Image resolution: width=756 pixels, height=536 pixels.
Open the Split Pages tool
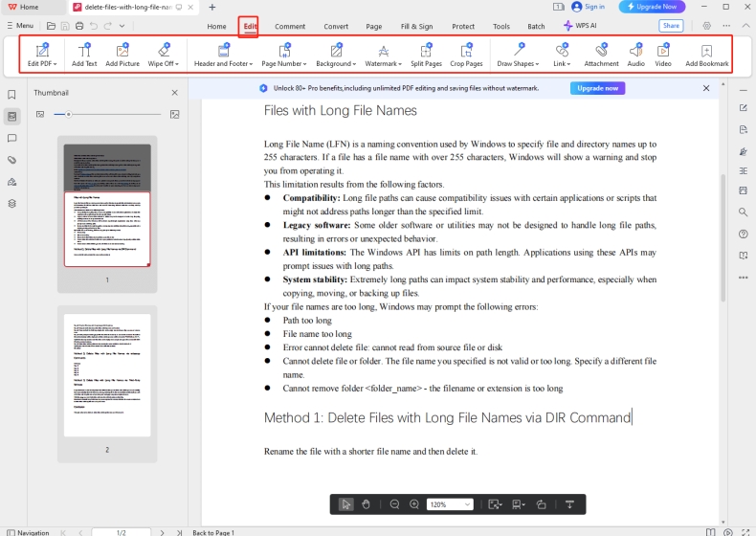[x=427, y=56]
